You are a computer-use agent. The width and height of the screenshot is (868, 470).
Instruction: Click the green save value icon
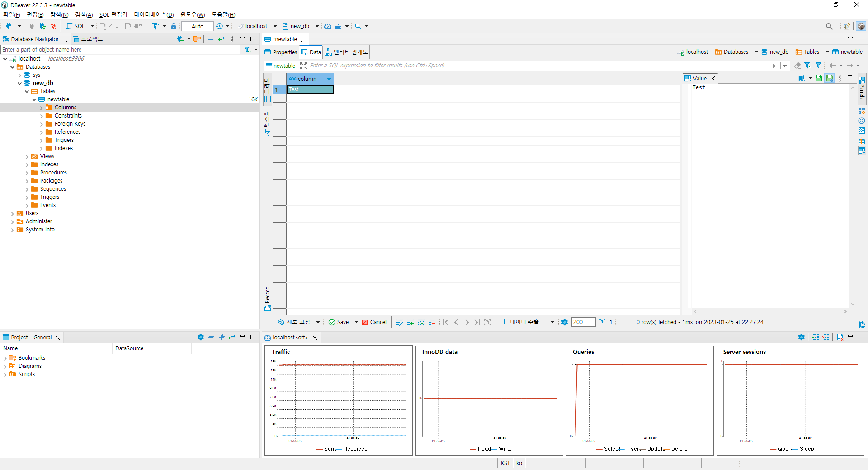tap(819, 78)
